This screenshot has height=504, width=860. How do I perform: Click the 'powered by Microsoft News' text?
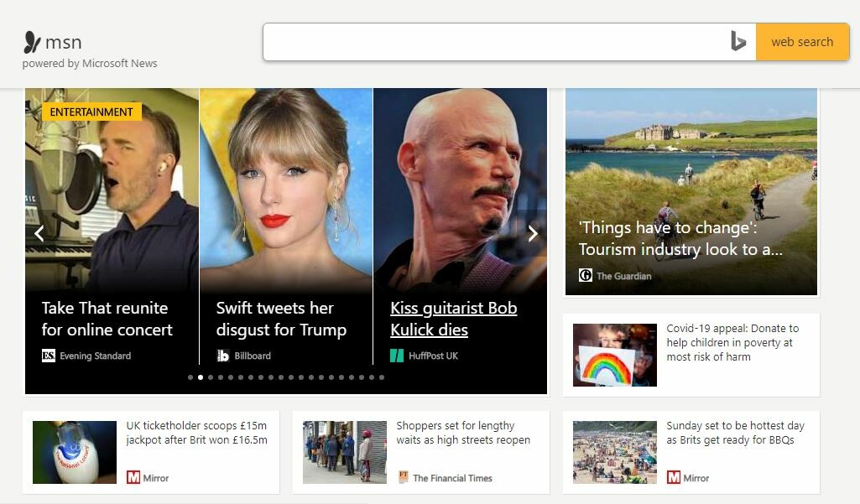pyautogui.click(x=90, y=64)
